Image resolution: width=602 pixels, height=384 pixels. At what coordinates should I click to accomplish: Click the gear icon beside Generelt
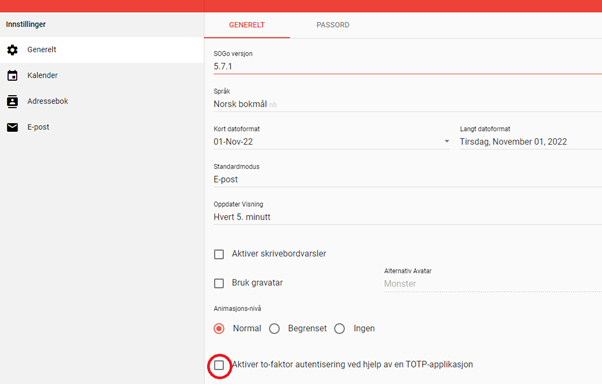[12, 50]
